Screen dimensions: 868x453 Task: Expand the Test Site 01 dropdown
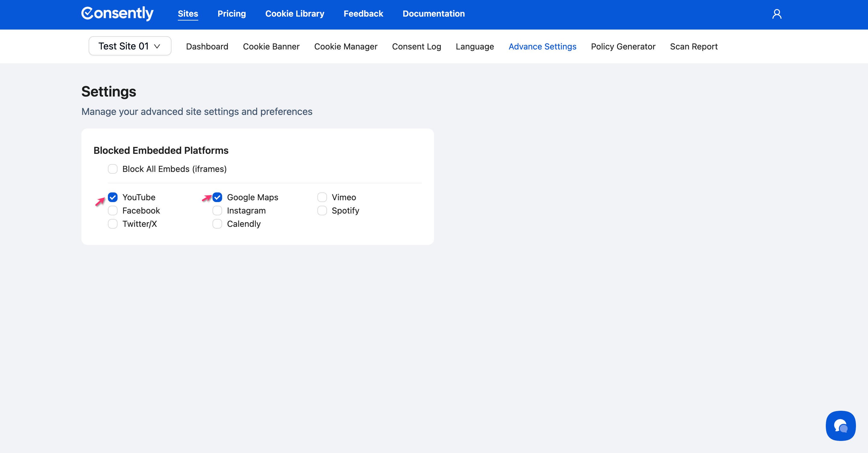point(130,46)
